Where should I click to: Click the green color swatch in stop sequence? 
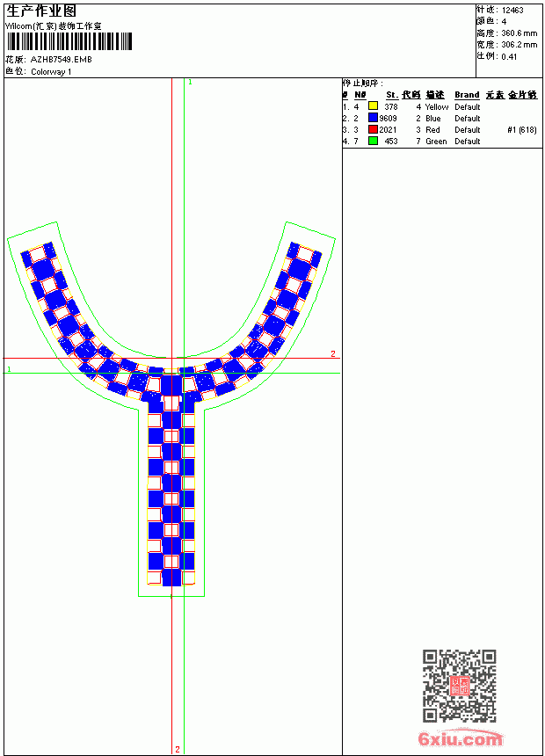(373, 141)
